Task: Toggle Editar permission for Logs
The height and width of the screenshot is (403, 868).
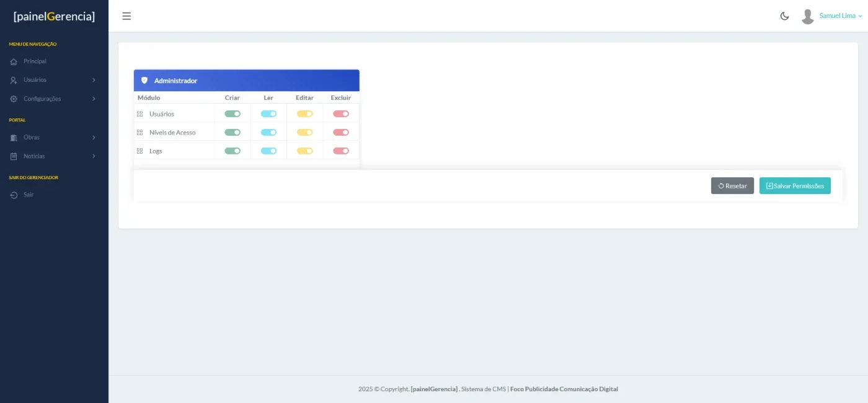Action: [x=304, y=151]
